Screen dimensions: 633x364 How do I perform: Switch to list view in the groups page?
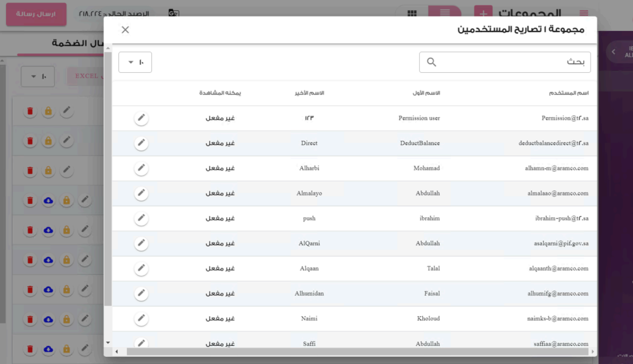[445, 13]
